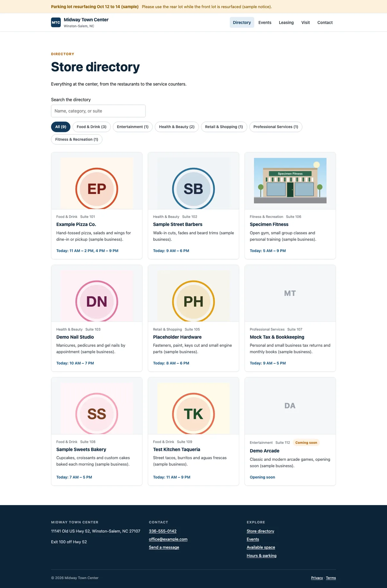Click 'Today: 5 AM – 9 PM' hours

[268, 251]
